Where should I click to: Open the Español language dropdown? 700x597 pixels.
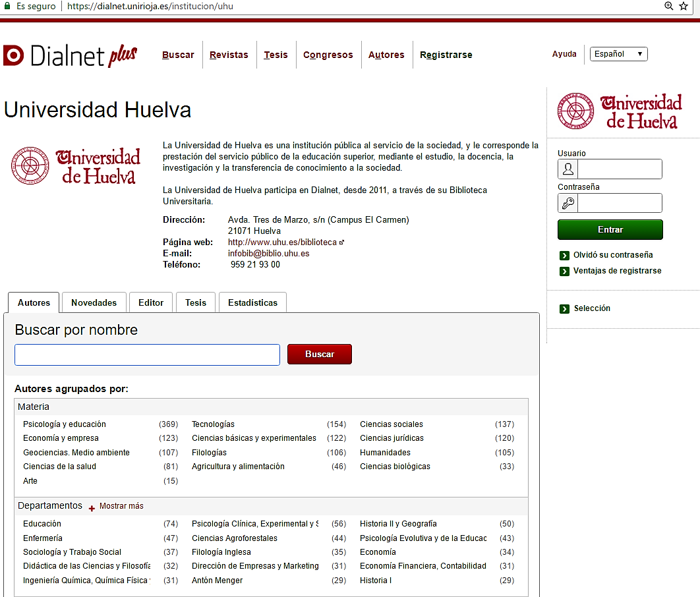point(618,54)
